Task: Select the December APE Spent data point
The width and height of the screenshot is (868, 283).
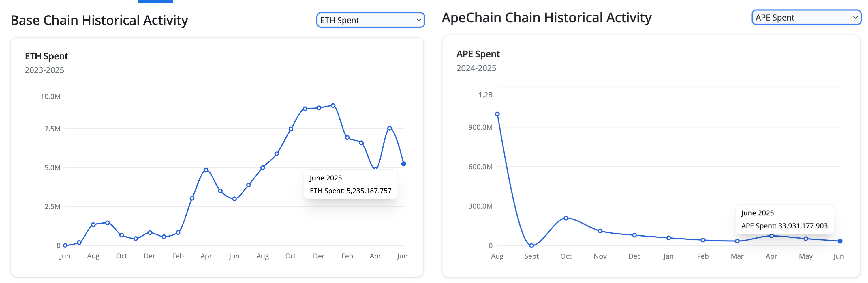Action: 634,235
